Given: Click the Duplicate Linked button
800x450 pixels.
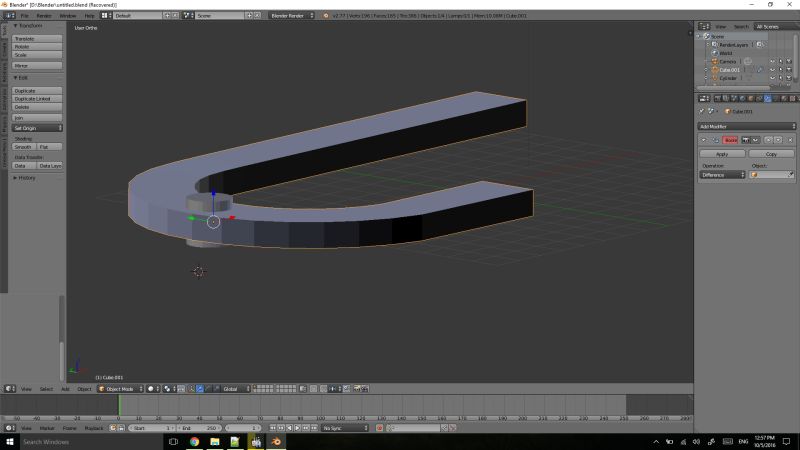Looking at the screenshot, I should [37, 99].
